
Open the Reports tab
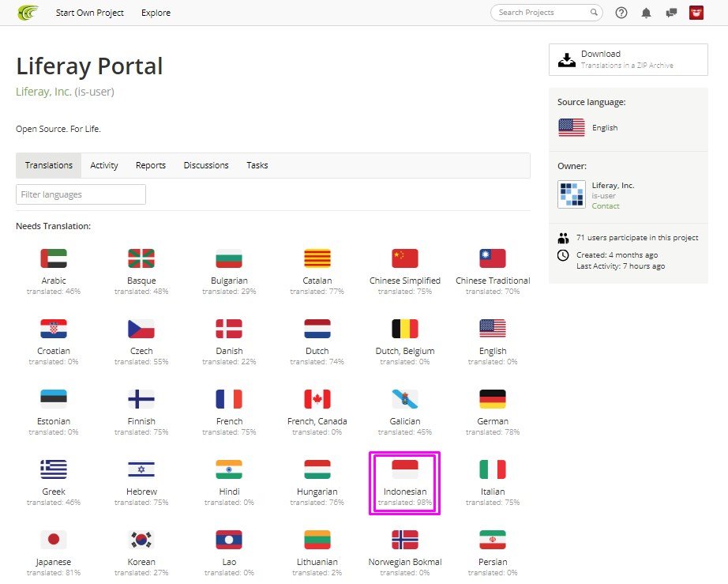pyautogui.click(x=151, y=165)
